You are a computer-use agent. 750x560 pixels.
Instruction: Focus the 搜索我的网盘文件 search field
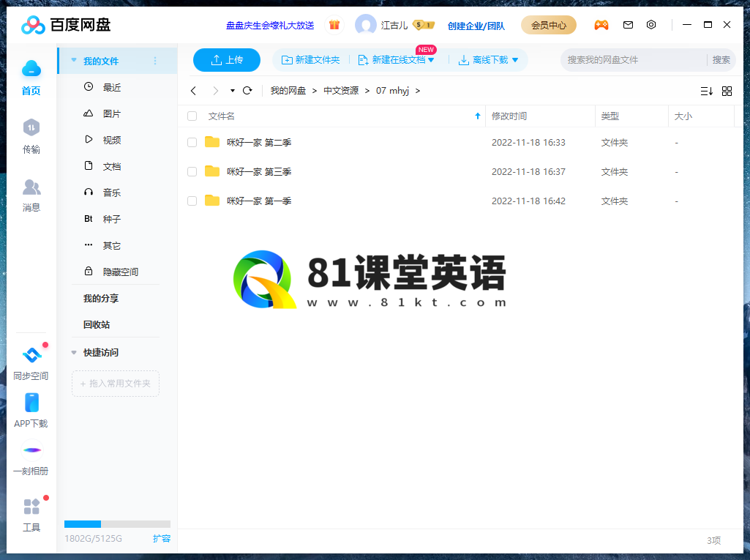click(634, 60)
